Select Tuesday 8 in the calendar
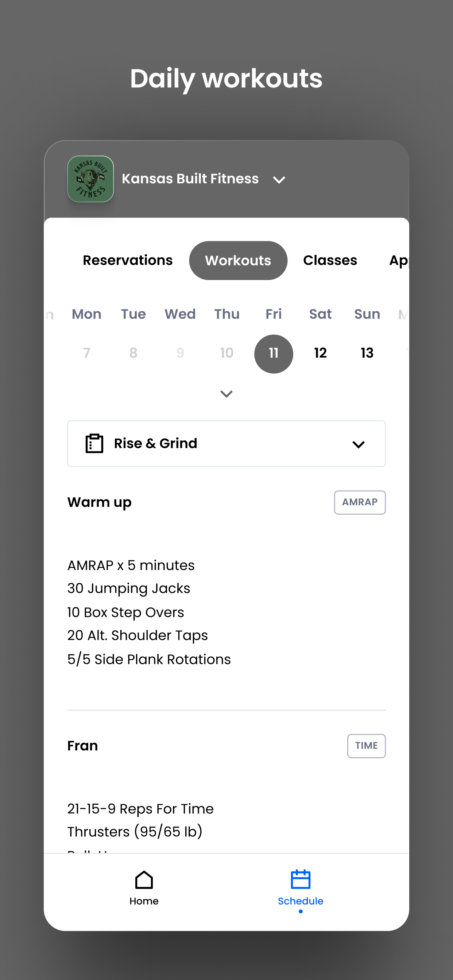 point(133,353)
